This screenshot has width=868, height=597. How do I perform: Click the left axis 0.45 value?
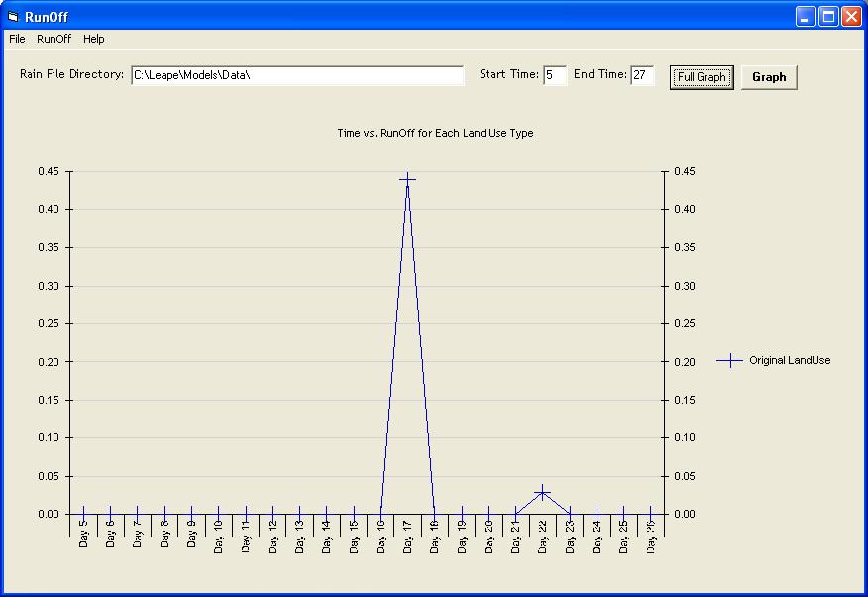coord(49,172)
